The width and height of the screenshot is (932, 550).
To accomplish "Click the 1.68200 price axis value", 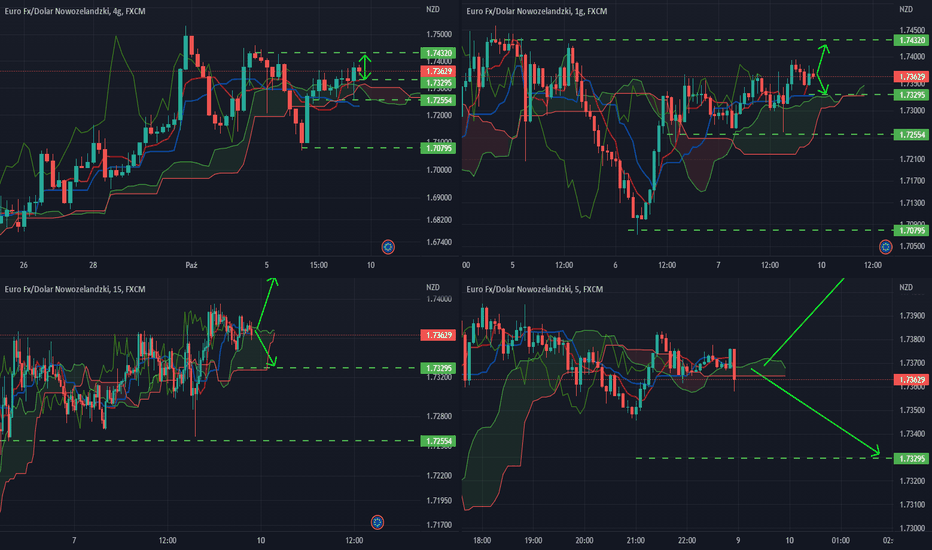I will click(439, 219).
